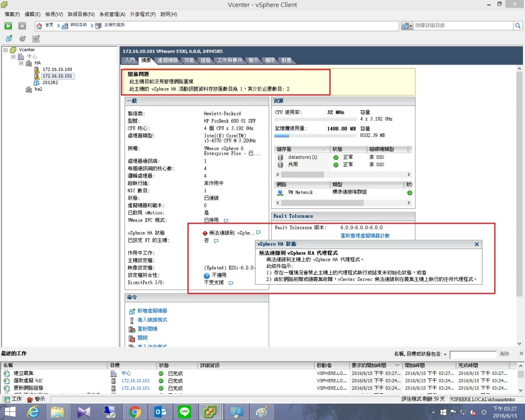Open the 檢視(W) menu
Screen dimensions: 525x420
click(54, 14)
